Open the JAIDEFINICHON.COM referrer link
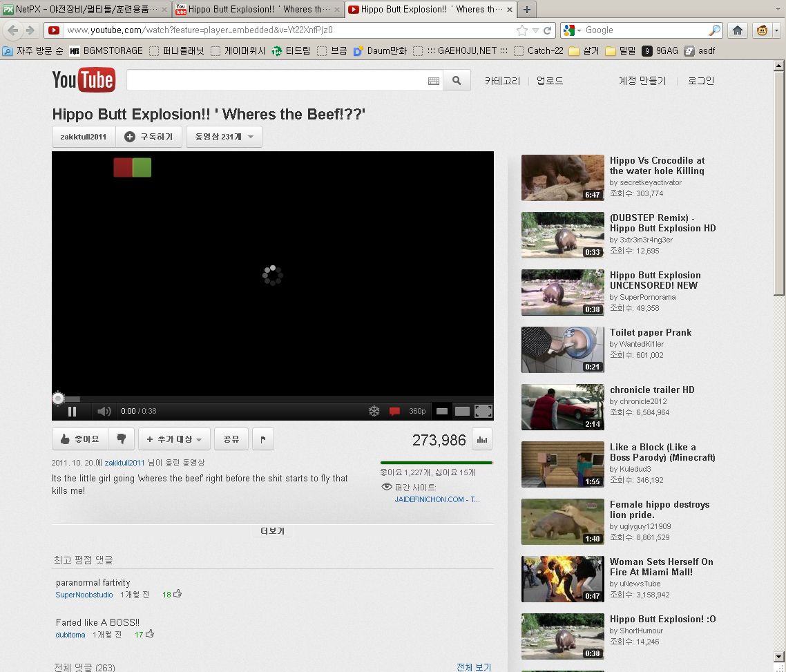Screen dimensions: 786x672 coord(437,499)
